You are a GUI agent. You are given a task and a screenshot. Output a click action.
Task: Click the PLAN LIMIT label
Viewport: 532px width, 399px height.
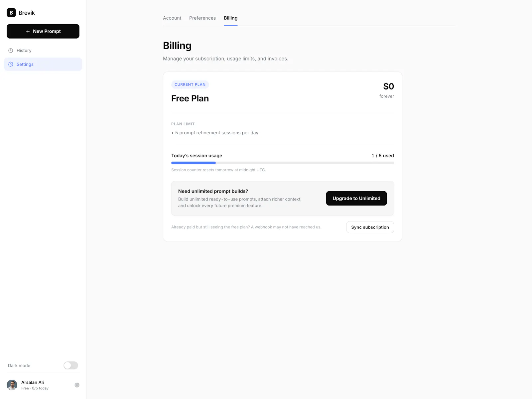click(x=183, y=124)
